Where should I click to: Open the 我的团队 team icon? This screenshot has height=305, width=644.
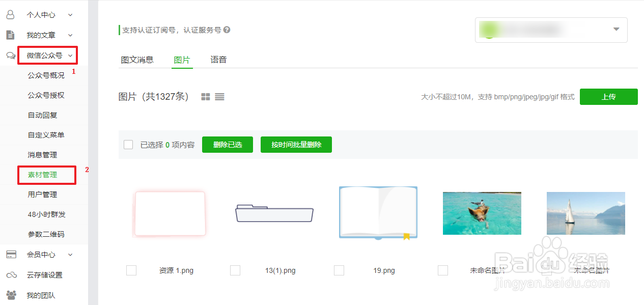tap(10, 295)
